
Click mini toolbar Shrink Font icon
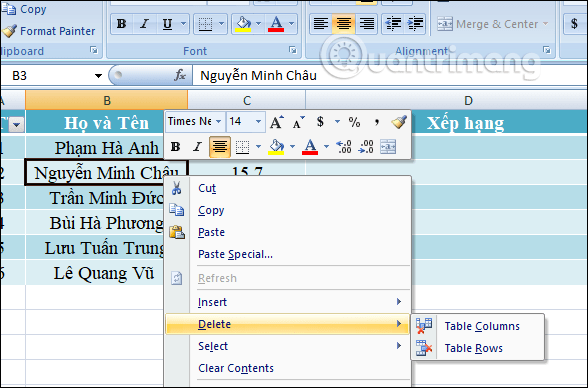tap(298, 122)
